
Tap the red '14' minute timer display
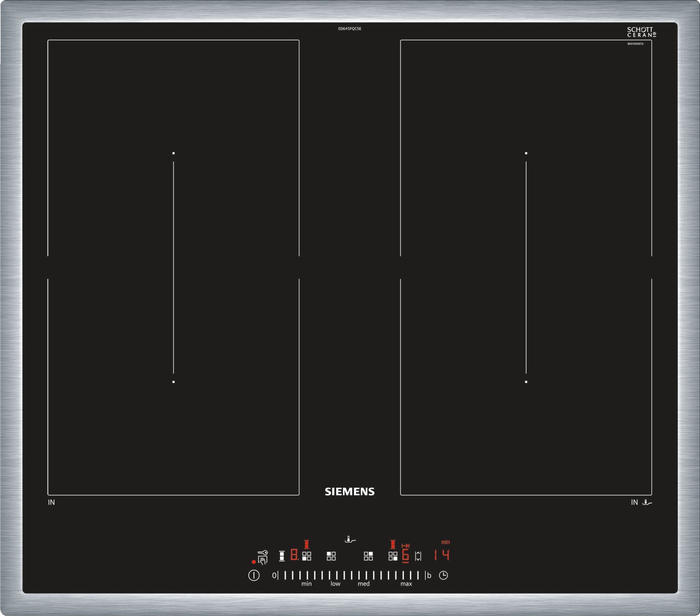coord(442,555)
